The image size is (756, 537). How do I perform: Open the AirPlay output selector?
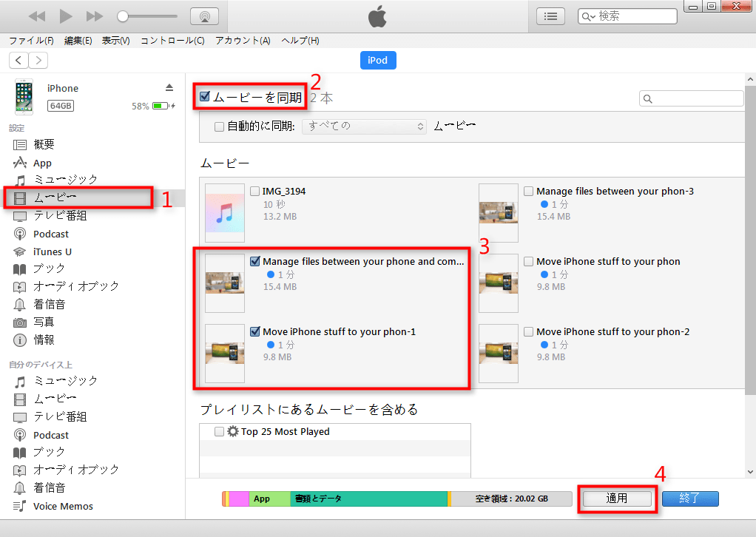tap(204, 16)
